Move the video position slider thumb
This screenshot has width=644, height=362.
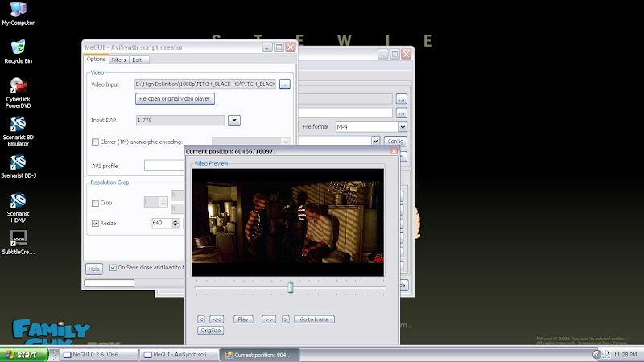click(291, 287)
